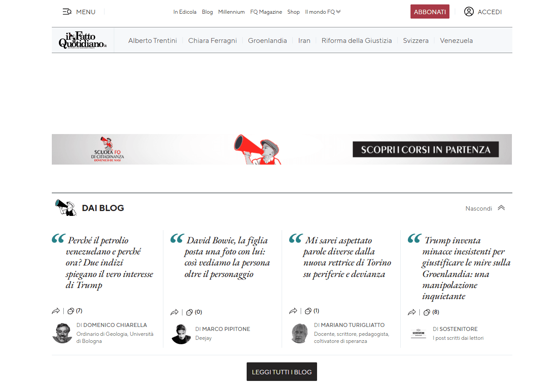Collapse blog section with Nascondi chevron
The height and width of the screenshot is (392, 546).
tap(501, 208)
